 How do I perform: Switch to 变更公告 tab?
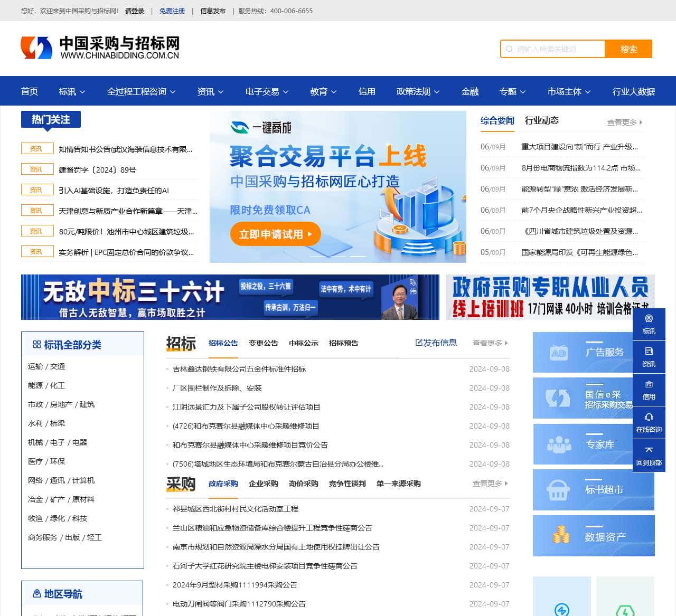263,343
